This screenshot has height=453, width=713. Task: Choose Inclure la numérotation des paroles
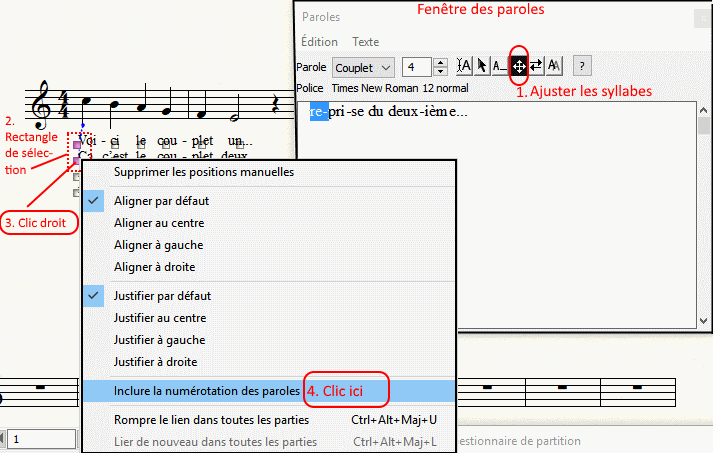[x=206, y=389]
